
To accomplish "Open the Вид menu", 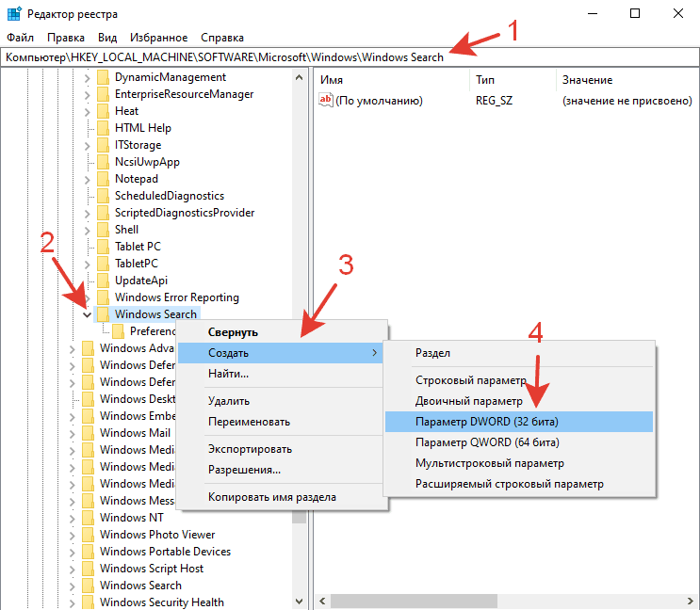I will [107, 38].
